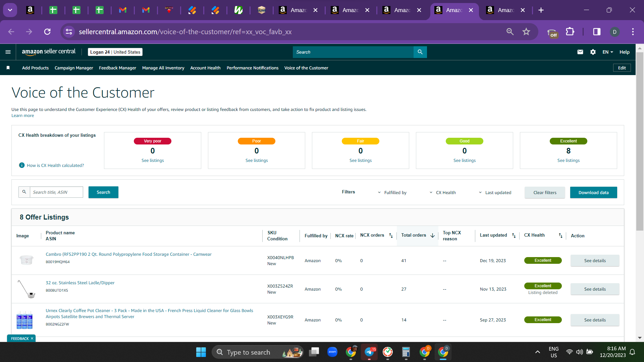Viewport: 644px width, 362px height.
Task: Open the Calculator app in the taskbar
Action: [406, 352]
